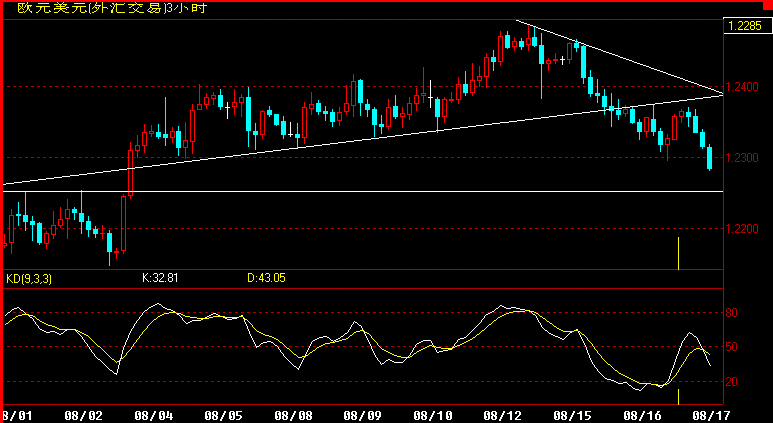Viewport: 773px width, 423px height.
Task: Click the K:32.81 indicator value
Action: [x=160, y=278]
